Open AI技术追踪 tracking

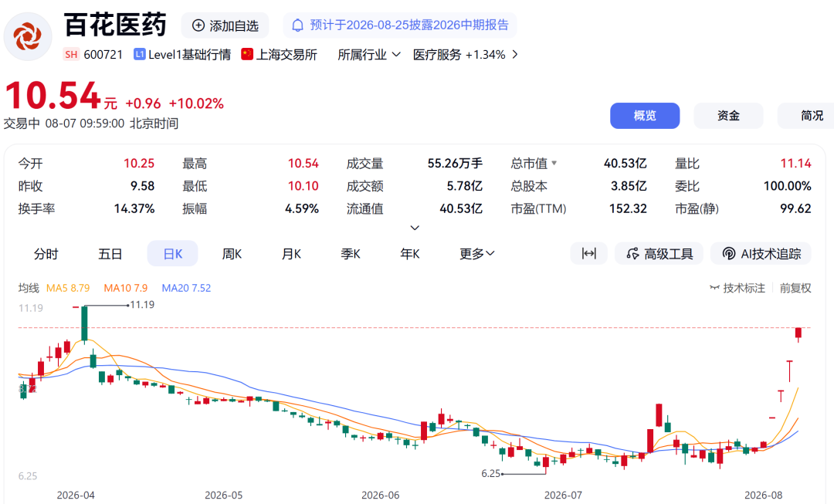tap(761, 254)
